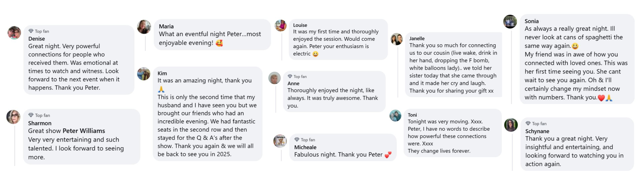Screen dimensions: 644x179
Task: Click the Peter Williams mention link
Action: (x=84, y=131)
